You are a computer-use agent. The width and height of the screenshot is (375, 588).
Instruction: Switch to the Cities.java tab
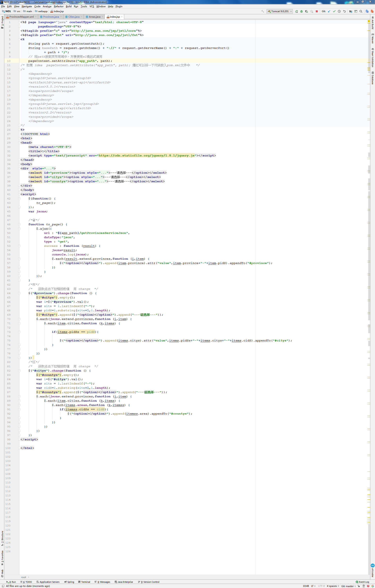point(74,17)
